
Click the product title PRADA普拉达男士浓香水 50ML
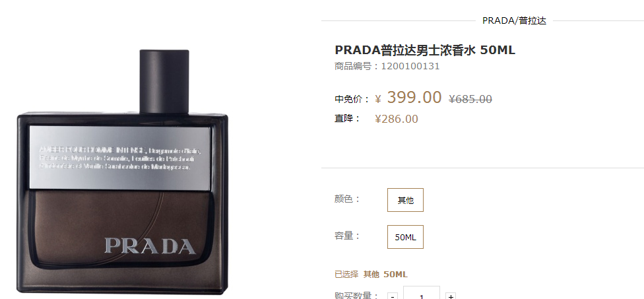click(425, 50)
